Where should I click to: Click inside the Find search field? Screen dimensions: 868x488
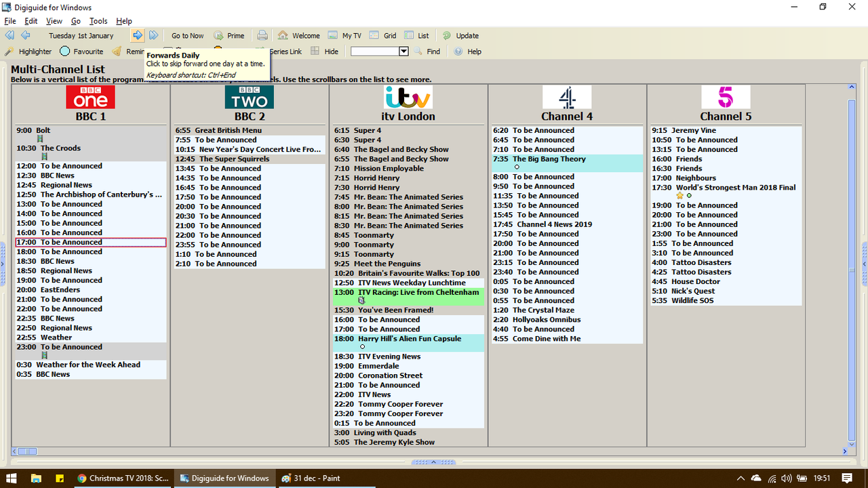click(x=374, y=52)
